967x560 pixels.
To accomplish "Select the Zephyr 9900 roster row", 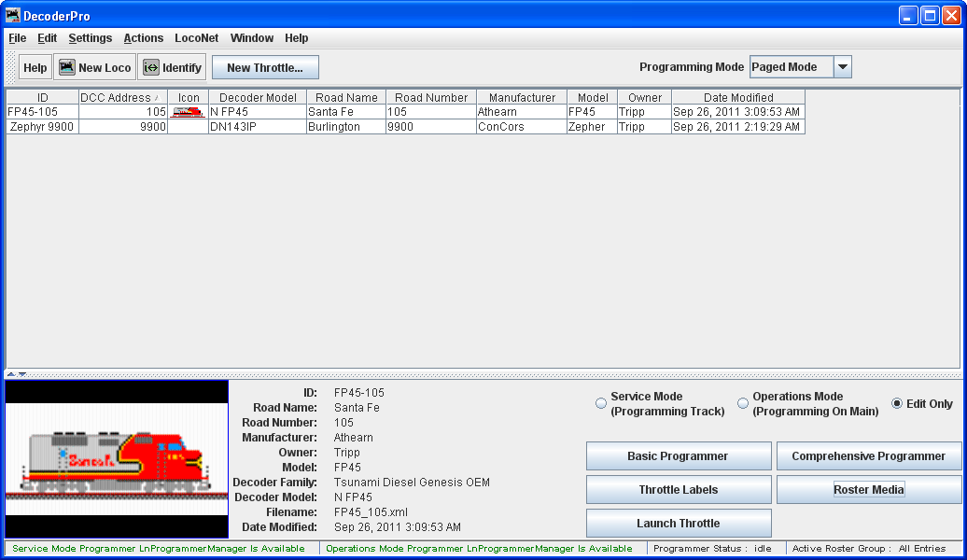I will [42, 127].
